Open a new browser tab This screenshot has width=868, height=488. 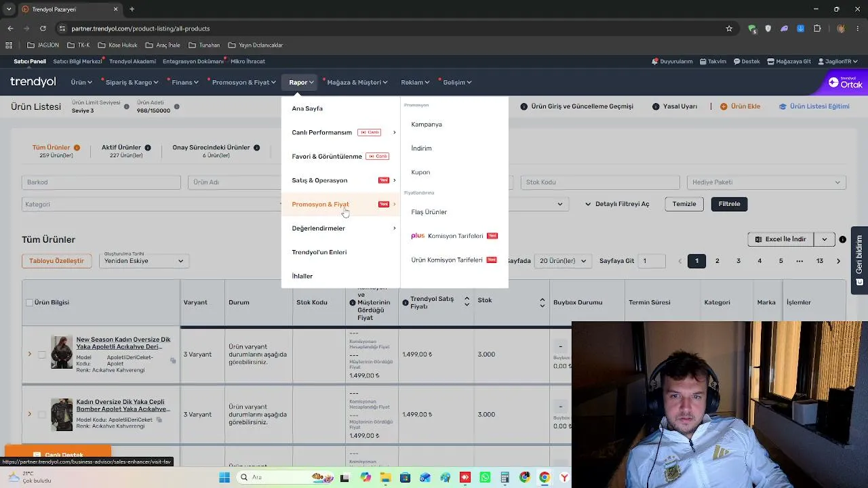click(132, 9)
